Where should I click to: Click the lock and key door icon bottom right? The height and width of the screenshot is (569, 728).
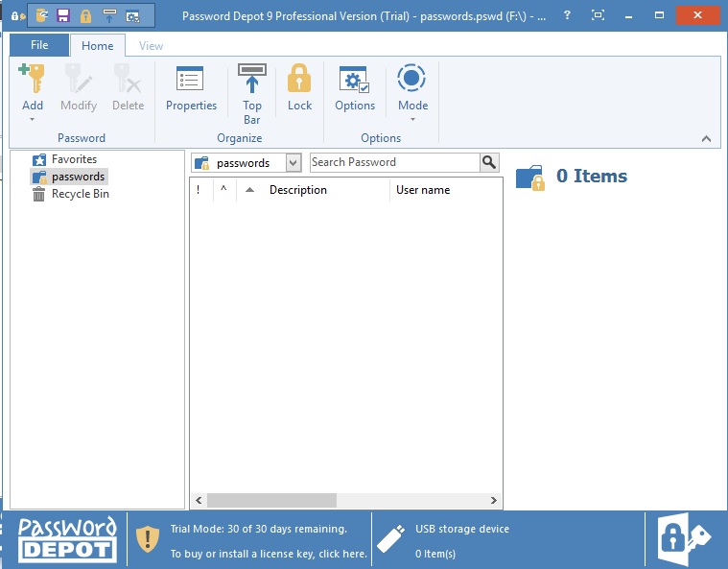tap(684, 539)
